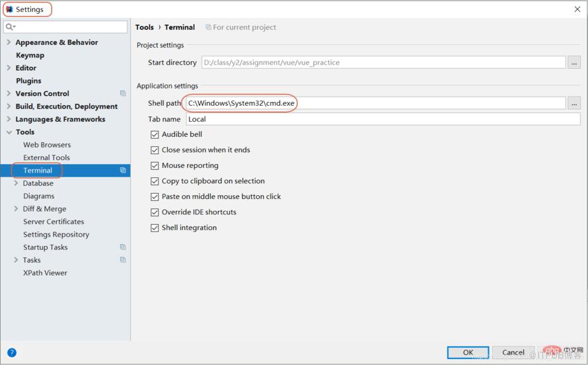The image size is (588, 365).
Task: Collapse the Tools section arrow
Action: (x=9, y=132)
